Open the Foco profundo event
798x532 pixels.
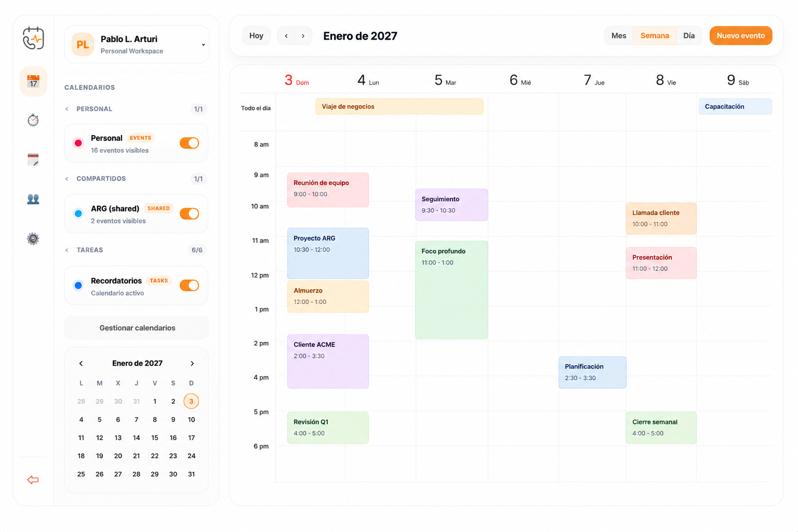pyautogui.click(x=451, y=290)
